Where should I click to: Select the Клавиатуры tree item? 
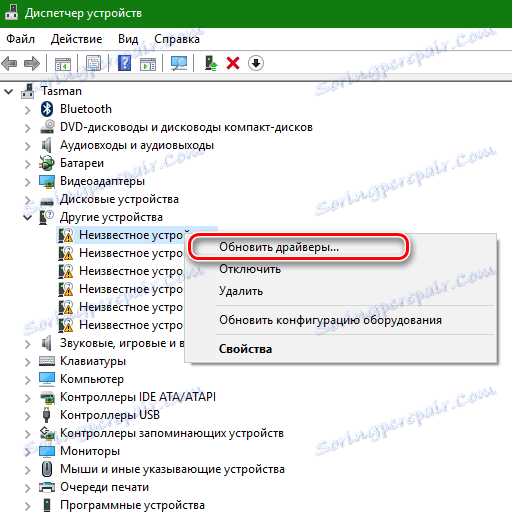(93, 361)
